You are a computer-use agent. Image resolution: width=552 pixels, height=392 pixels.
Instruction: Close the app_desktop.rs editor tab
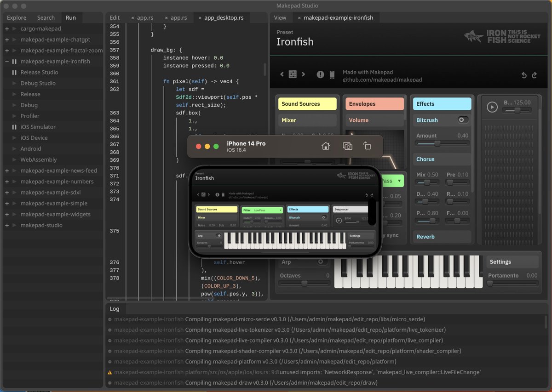200,18
